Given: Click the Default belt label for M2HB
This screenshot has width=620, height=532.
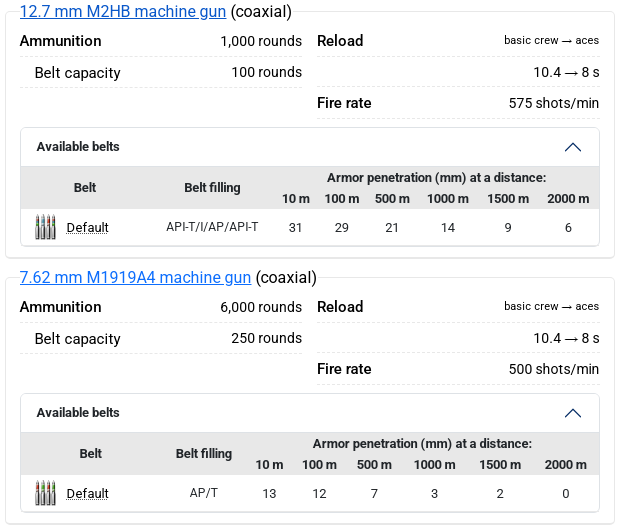Looking at the screenshot, I should (x=88, y=228).
